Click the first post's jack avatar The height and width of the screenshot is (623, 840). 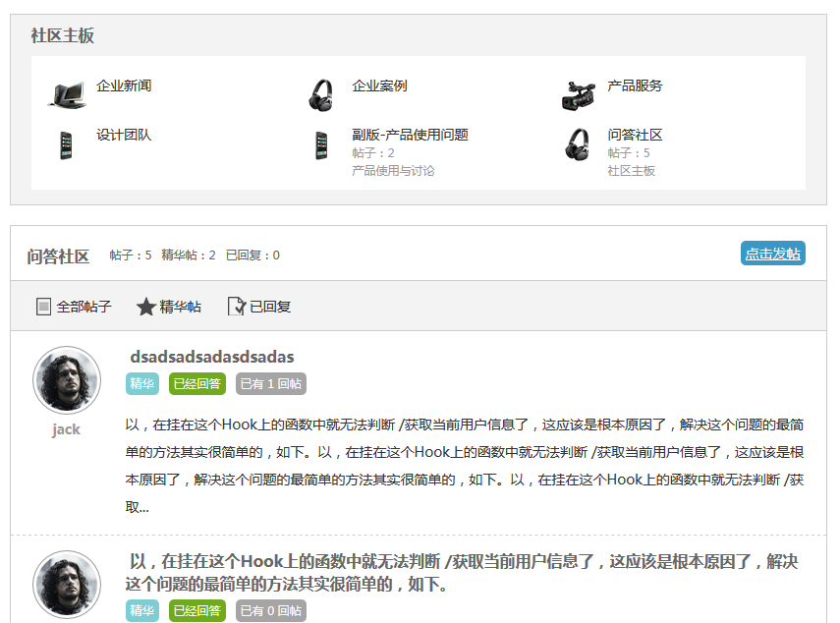67,379
